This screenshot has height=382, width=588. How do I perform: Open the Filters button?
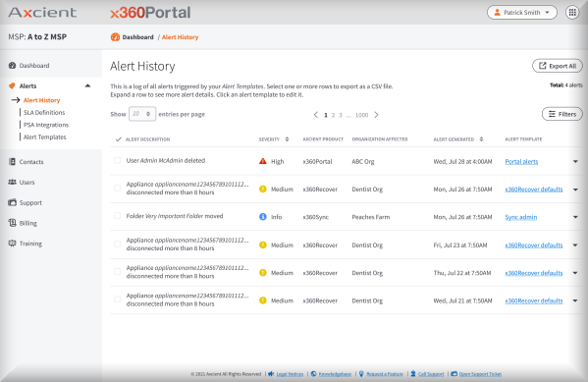point(562,114)
